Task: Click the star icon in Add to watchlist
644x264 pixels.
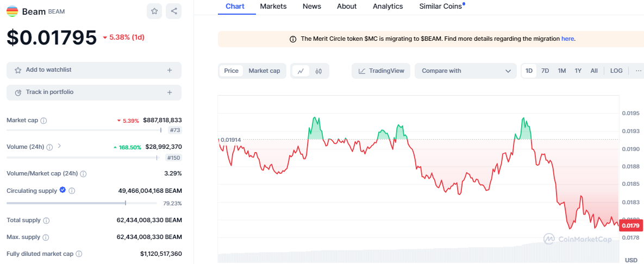Action: (x=18, y=70)
